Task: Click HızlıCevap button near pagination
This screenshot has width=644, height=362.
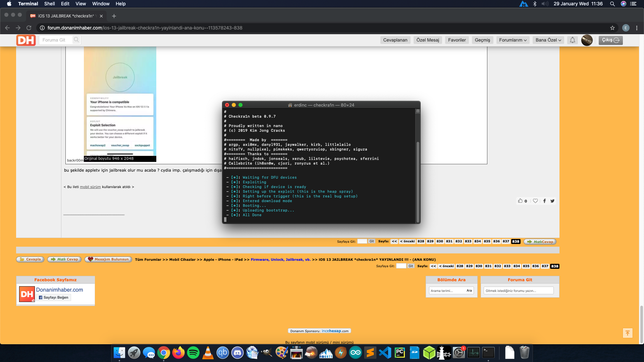Action: pyautogui.click(x=540, y=242)
